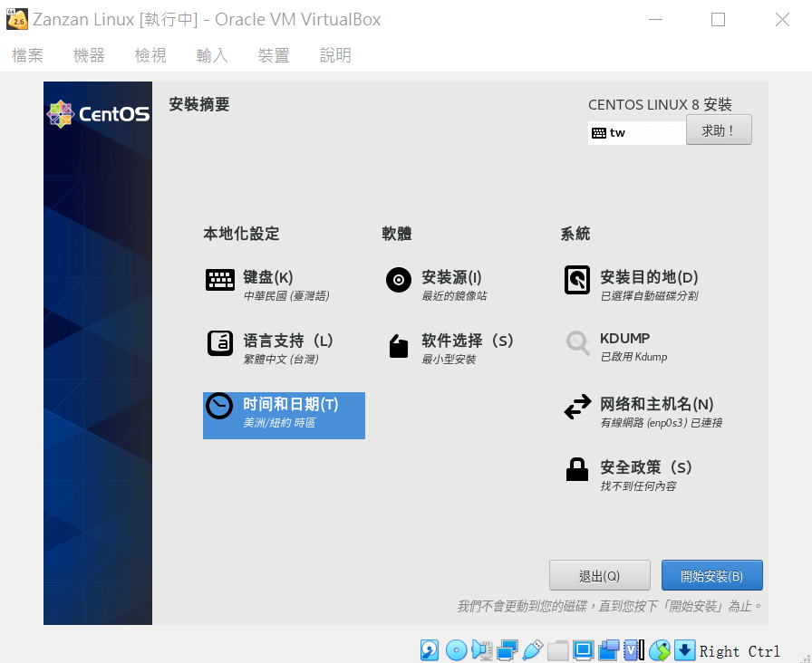Open 软件选择 (S) software selection

click(462, 347)
